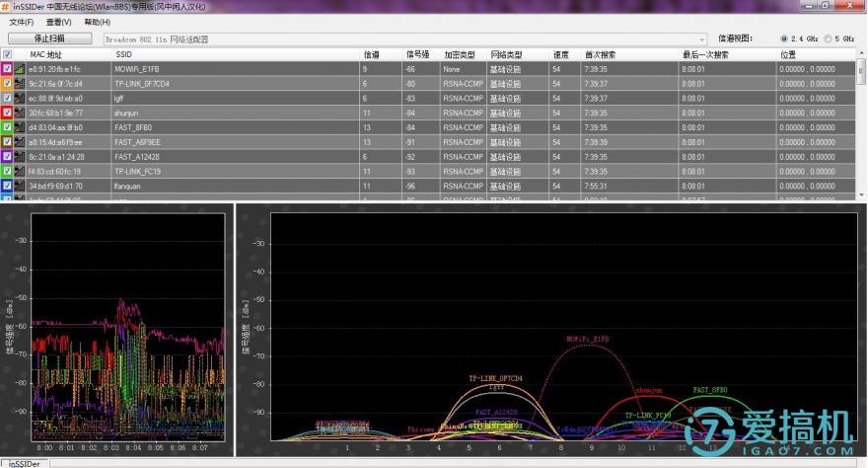Select the TP-LINK_0F7CD4 SSID cell
This screenshot has height=468, width=868.
click(235, 84)
